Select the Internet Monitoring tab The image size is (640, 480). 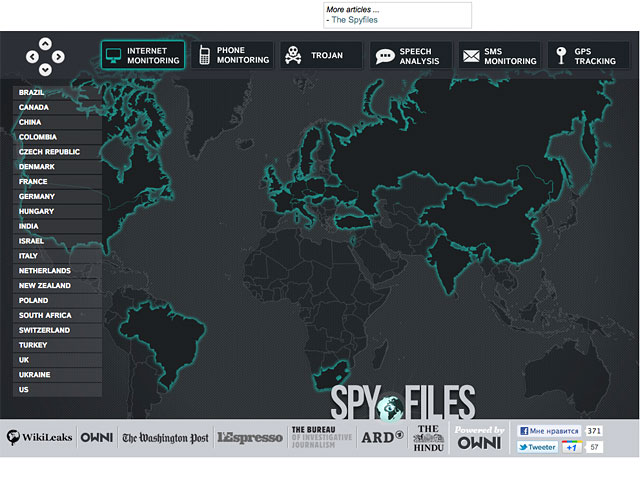[143, 55]
